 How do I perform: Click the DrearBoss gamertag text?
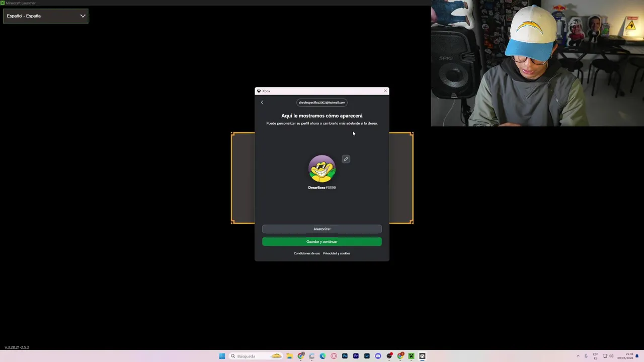click(322, 188)
